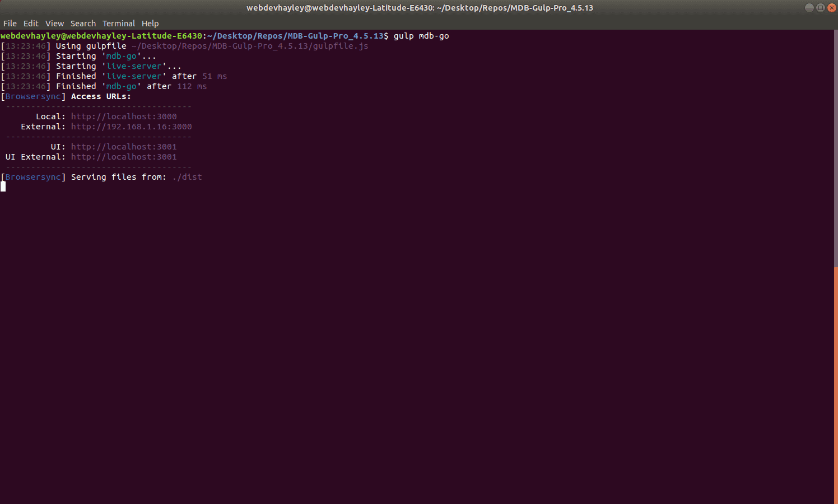Click the Local http://localhost:3000 URL
838x504 pixels.
(124, 116)
